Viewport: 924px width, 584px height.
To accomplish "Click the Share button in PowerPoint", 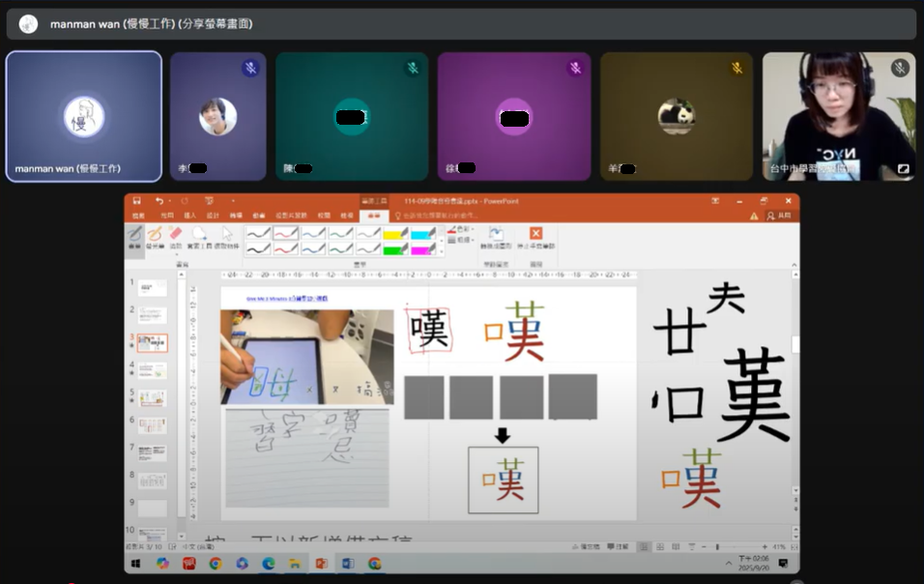I will 779,216.
